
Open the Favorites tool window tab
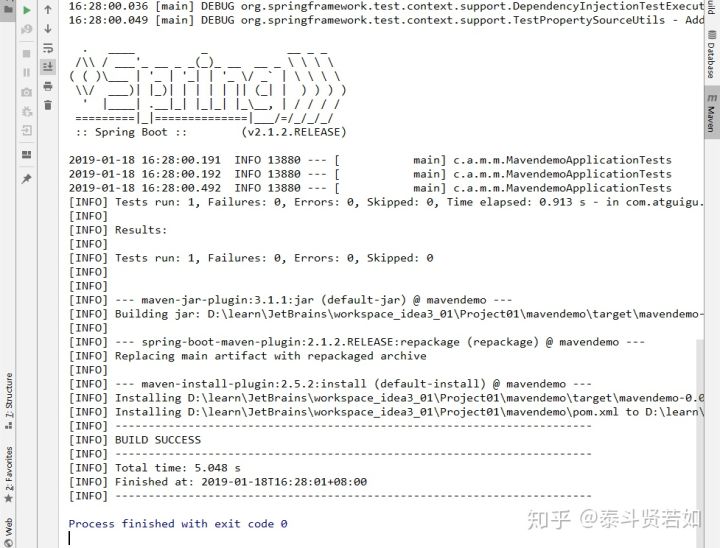9,474
